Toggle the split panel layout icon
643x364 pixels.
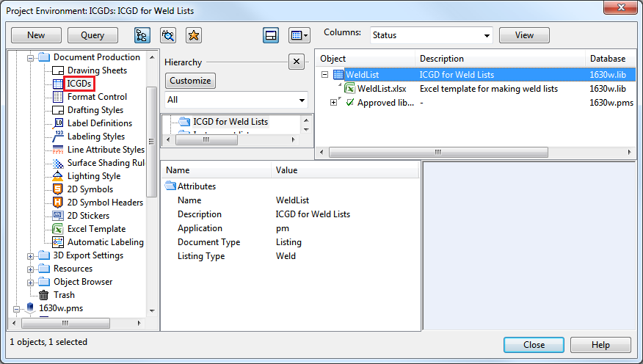click(271, 35)
